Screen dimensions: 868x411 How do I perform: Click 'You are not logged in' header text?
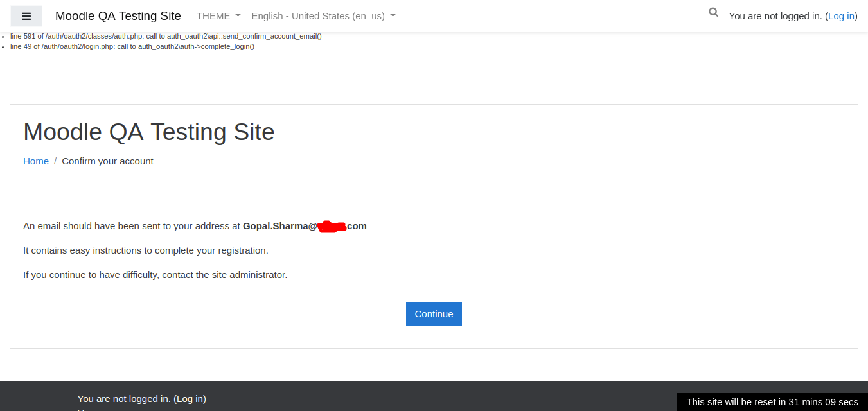[x=775, y=16]
